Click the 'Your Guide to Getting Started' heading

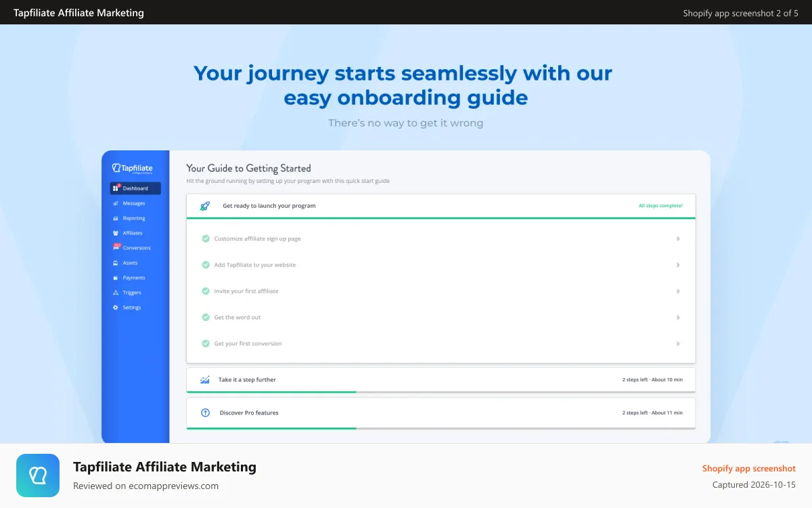coord(248,168)
